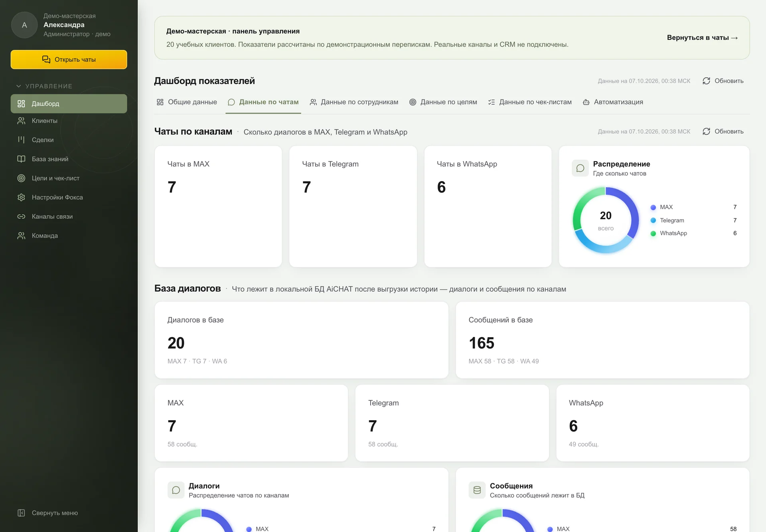
Task: Click the Настройки Фокса gear icon
Action: [x=21, y=197]
